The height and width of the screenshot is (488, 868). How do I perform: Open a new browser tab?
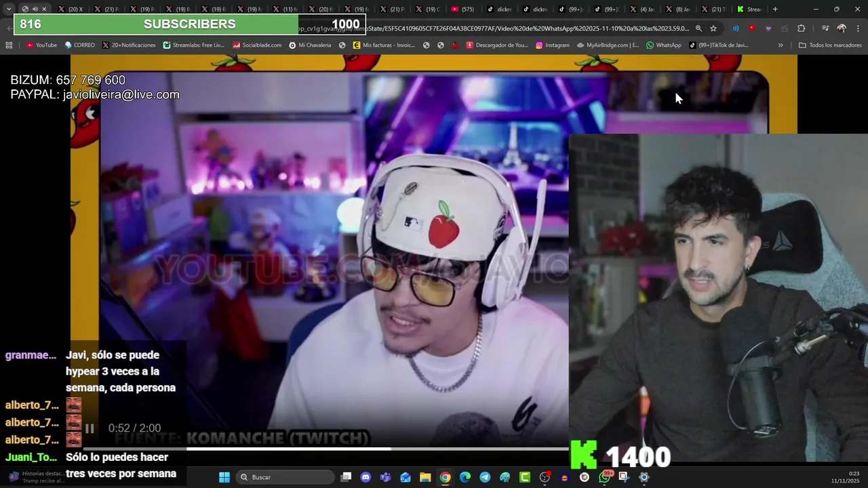point(775,9)
